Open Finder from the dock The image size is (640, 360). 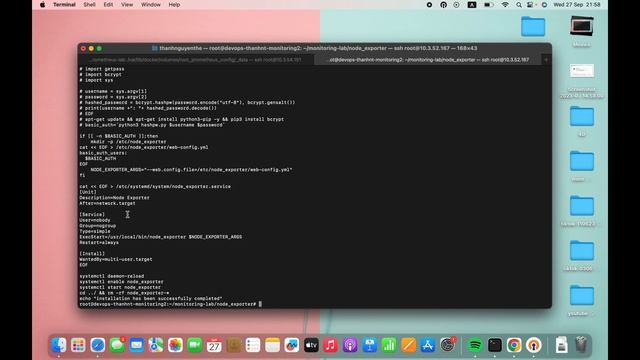(59, 345)
